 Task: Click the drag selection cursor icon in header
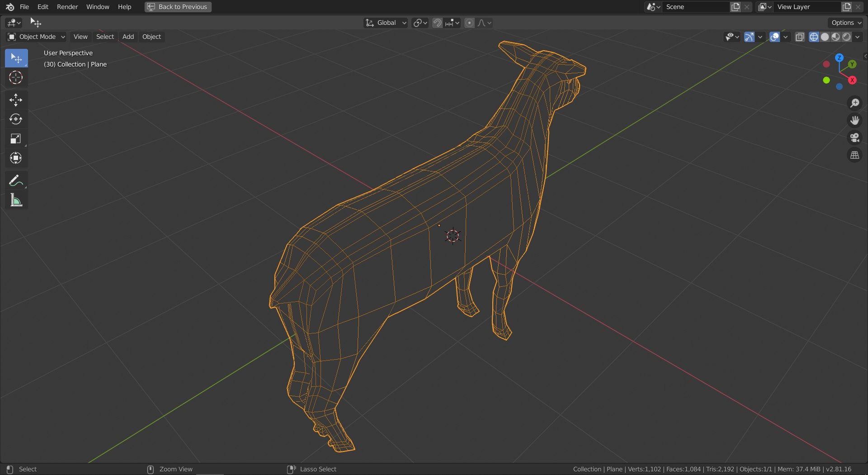[x=36, y=23]
